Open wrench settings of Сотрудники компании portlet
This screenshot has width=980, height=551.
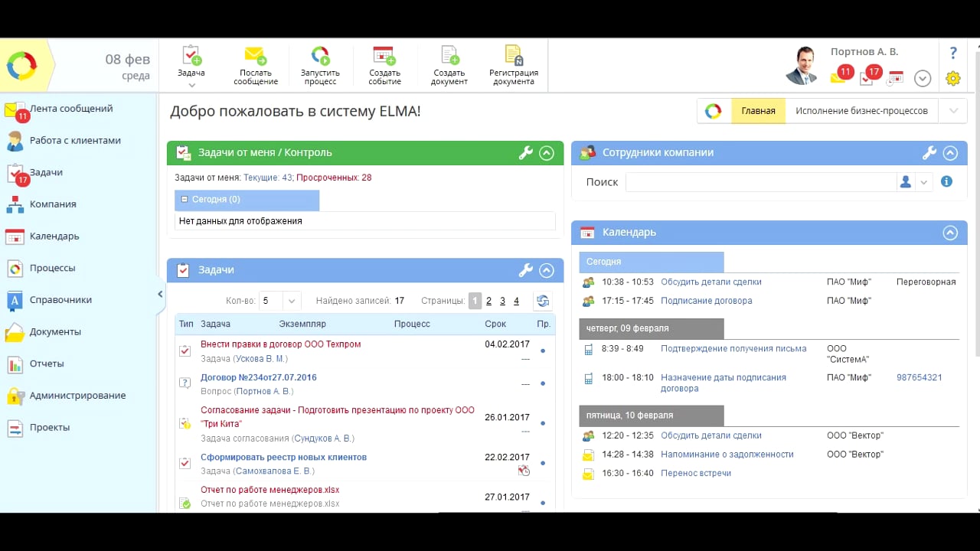[929, 153]
